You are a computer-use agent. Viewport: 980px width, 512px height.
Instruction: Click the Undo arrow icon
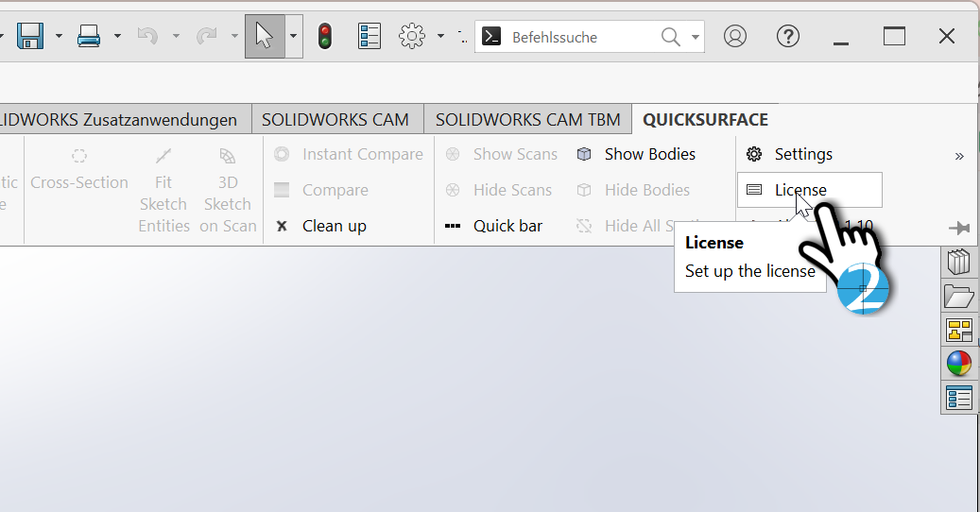[147, 36]
